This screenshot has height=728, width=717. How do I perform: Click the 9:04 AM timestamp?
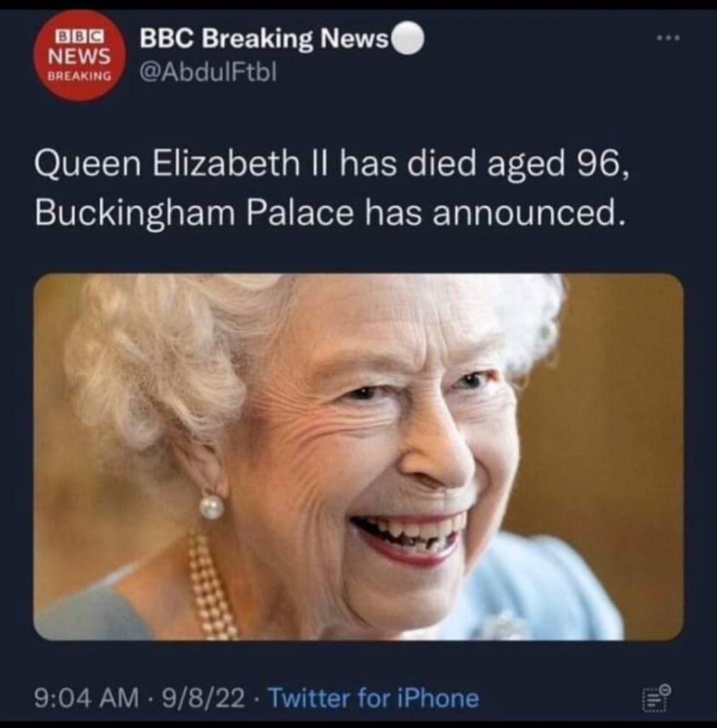tap(86, 698)
